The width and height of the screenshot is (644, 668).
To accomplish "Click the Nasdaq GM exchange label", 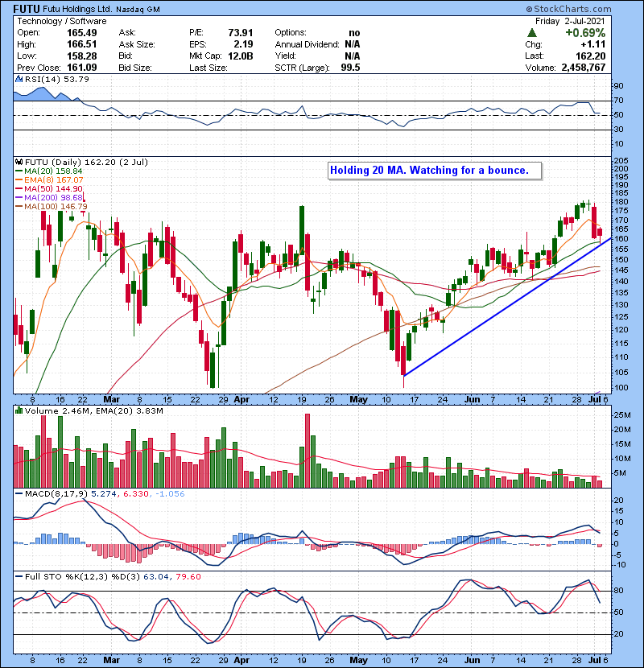I will (138, 10).
